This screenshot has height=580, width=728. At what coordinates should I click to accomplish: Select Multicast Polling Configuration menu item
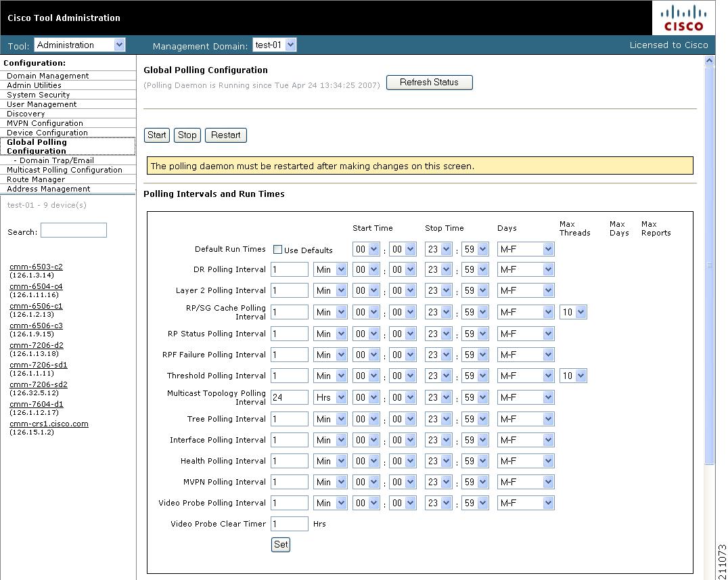[64, 170]
